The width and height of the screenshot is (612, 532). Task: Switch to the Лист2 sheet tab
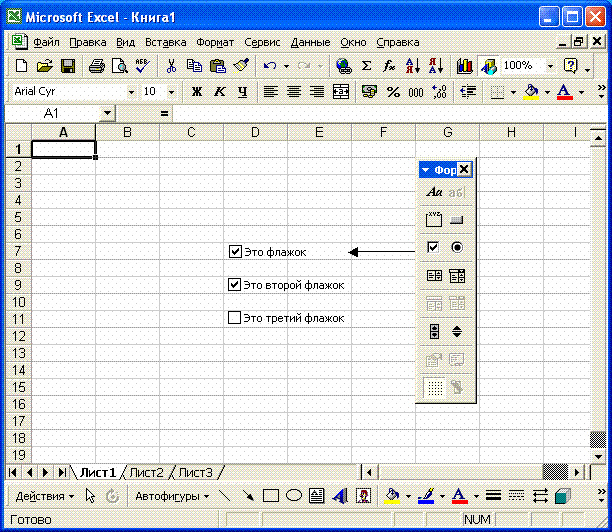[146, 473]
